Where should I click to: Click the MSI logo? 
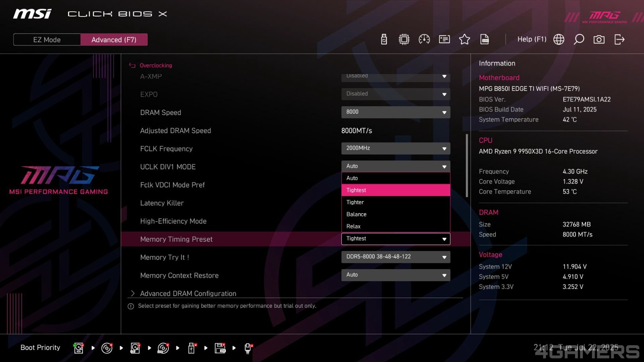(32, 14)
